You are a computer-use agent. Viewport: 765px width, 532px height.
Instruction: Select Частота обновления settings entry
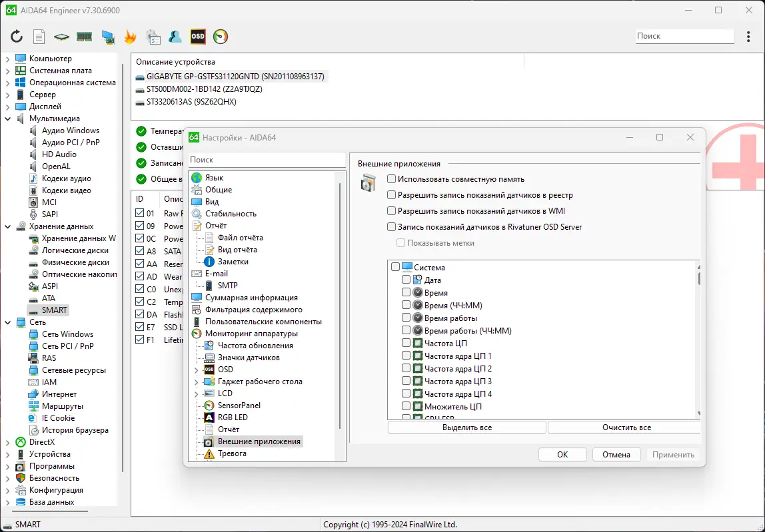(x=255, y=346)
